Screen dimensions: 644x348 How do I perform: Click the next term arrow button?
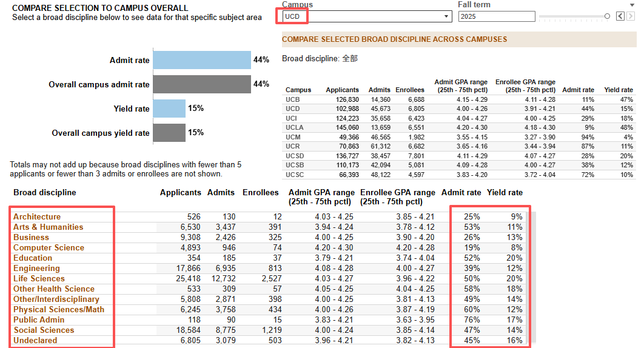click(631, 16)
